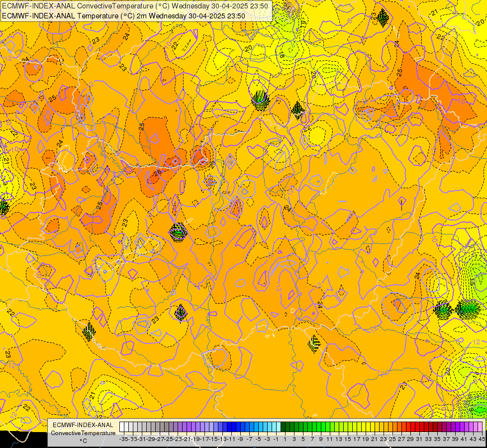Select the yellow-green swatch above 13
Viewport: 487px width, 448px height.
pyautogui.click(x=337, y=427)
